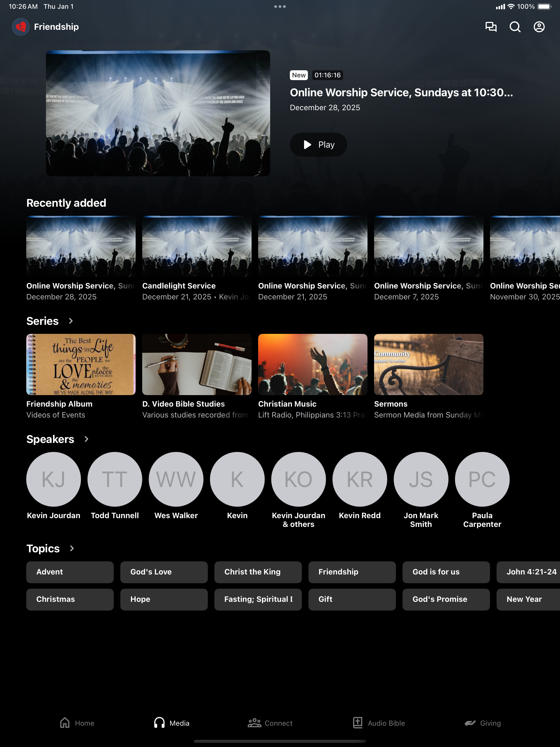Open the Speakers heading
Viewport: 560px width, 747px height.
[50, 439]
